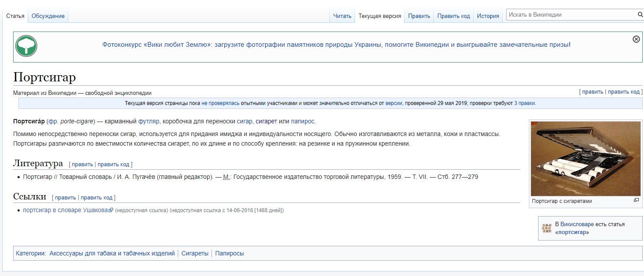Image resolution: width=644 pixels, height=276 pixels.
Task: Click the Ссылки section heading
Action: [x=30, y=197]
